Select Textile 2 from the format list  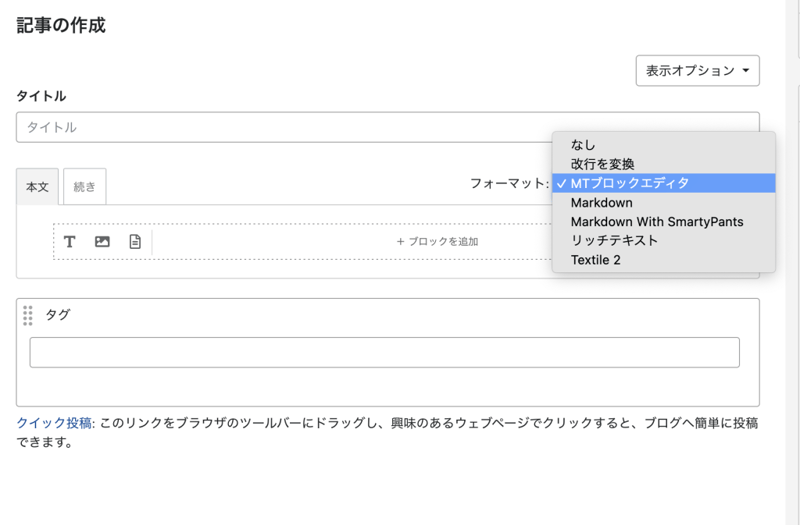(596, 260)
